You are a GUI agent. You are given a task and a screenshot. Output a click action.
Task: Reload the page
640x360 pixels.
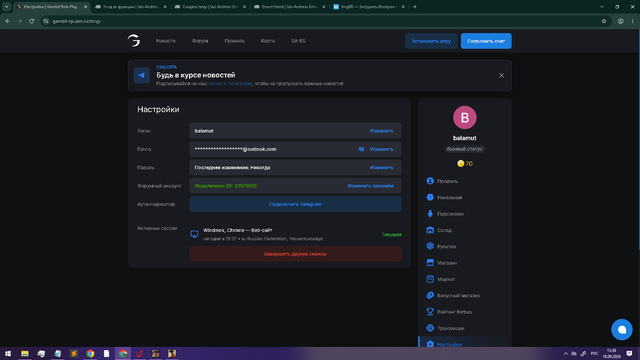tap(31, 21)
